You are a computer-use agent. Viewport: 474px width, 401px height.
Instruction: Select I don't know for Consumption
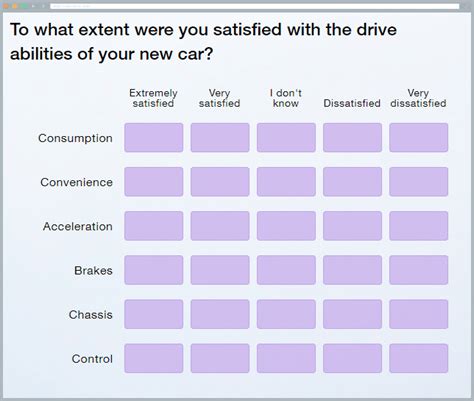(286, 137)
